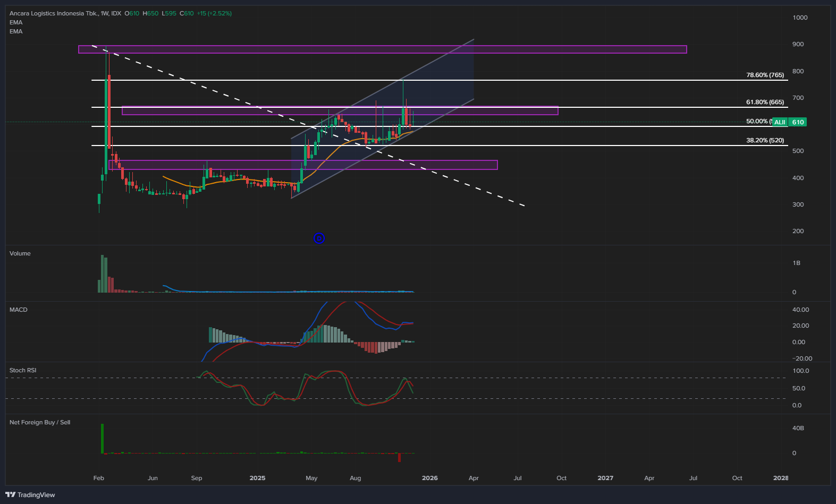The width and height of the screenshot is (836, 504).
Task: Click the Sep label on time axis
Action: point(197,478)
